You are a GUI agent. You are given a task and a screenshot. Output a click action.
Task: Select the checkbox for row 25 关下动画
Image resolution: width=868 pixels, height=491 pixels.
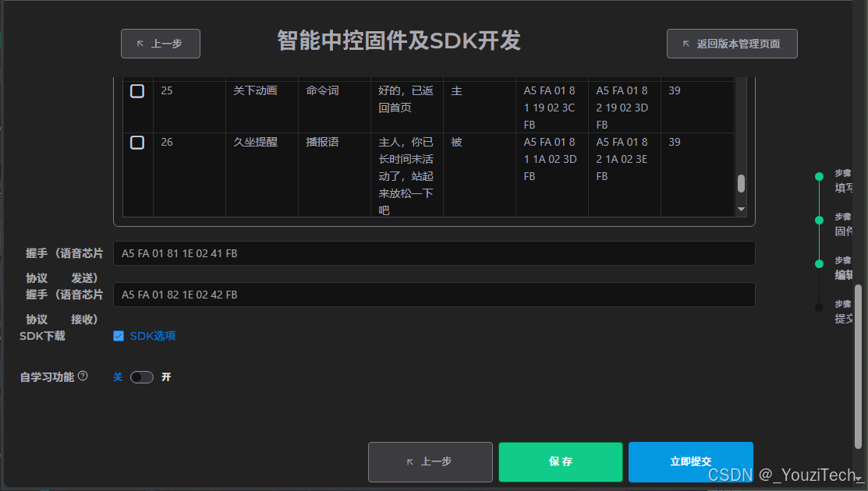[137, 90]
